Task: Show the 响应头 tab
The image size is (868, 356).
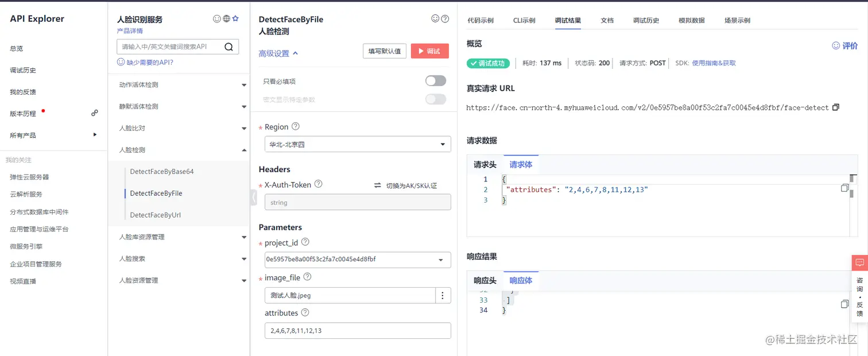Action: (x=485, y=281)
